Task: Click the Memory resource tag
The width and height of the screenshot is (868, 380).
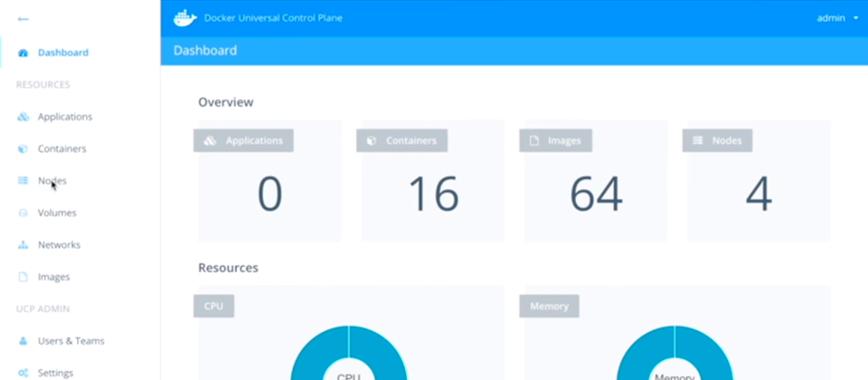Action: tap(549, 307)
